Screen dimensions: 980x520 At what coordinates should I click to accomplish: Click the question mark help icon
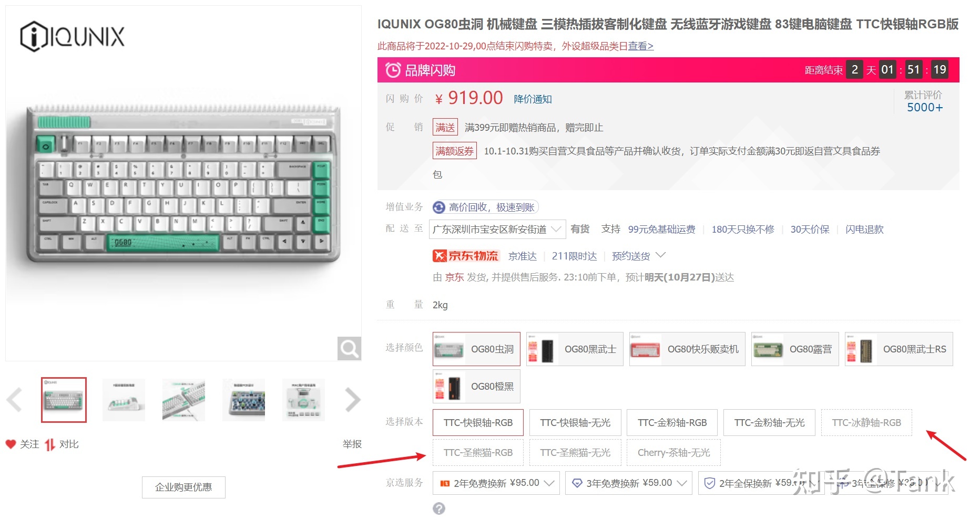pyautogui.click(x=439, y=508)
